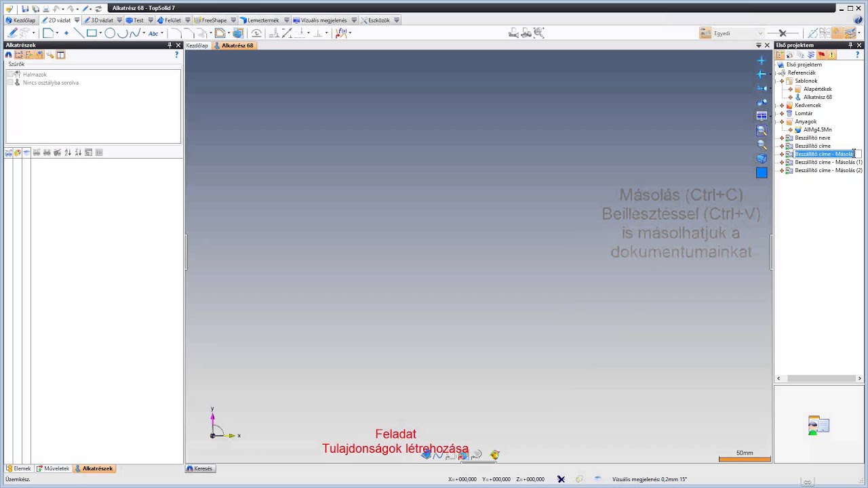Select AlMg4.5Mn material in tree
The height and width of the screenshot is (488, 868).
(x=817, y=129)
